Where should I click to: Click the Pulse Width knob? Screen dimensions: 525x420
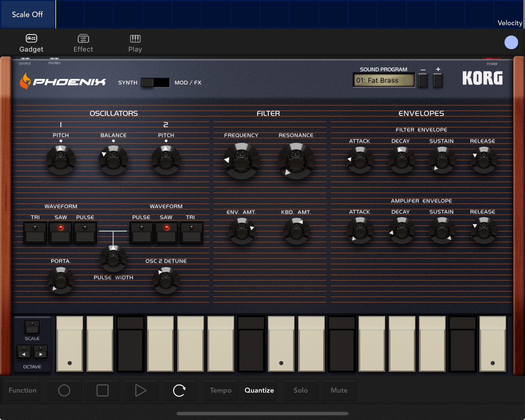point(113,258)
